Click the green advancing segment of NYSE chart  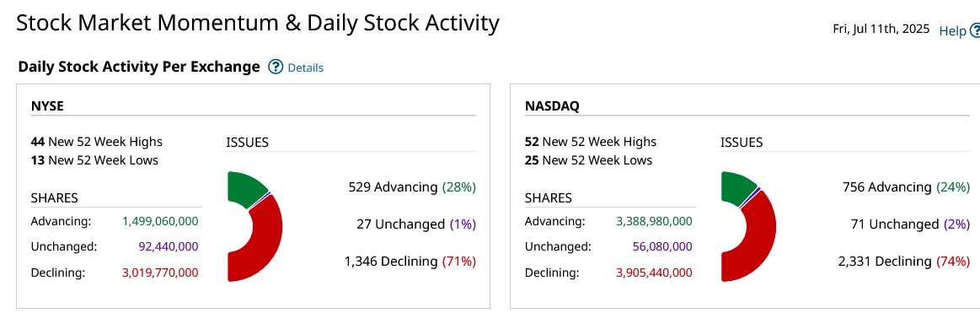point(247,188)
